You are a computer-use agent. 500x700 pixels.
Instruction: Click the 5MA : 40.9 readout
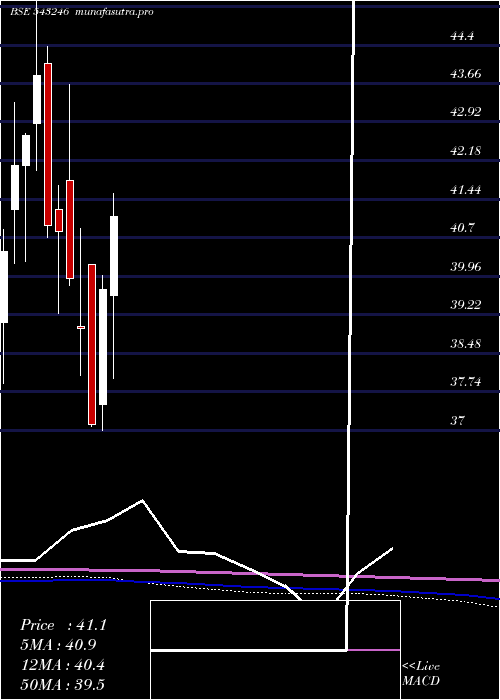pos(58,645)
